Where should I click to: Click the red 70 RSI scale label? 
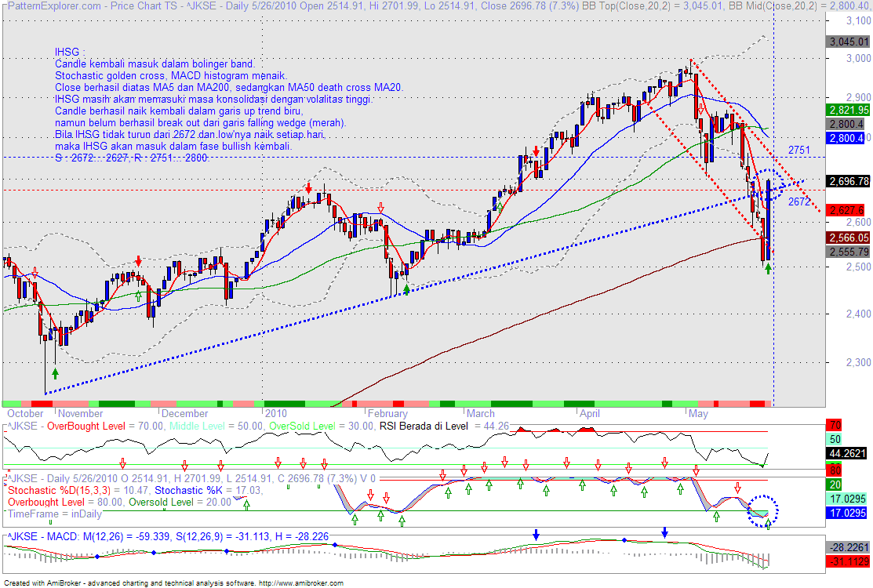click(x=835, y=426)
